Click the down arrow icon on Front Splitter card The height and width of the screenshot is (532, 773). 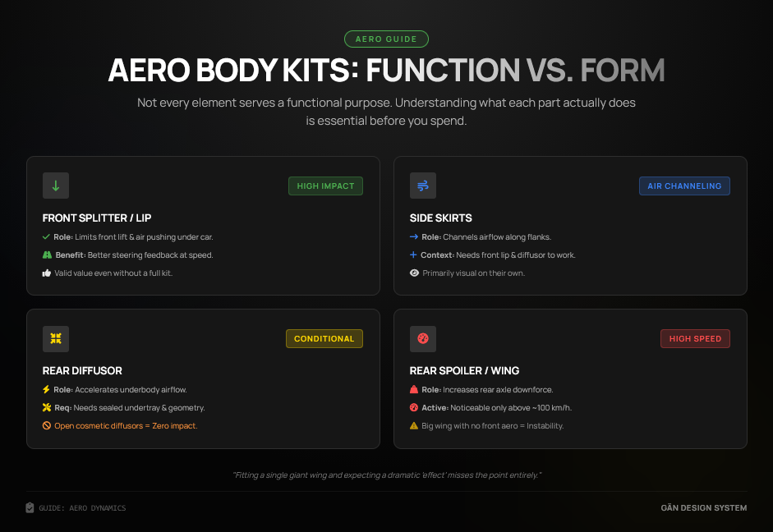tap(56, 186)
